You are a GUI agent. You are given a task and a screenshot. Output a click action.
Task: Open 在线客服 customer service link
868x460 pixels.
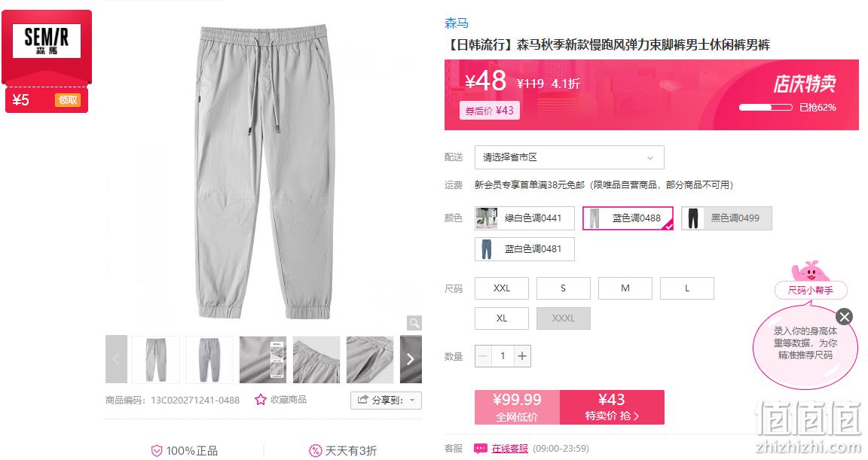[509, 449]
